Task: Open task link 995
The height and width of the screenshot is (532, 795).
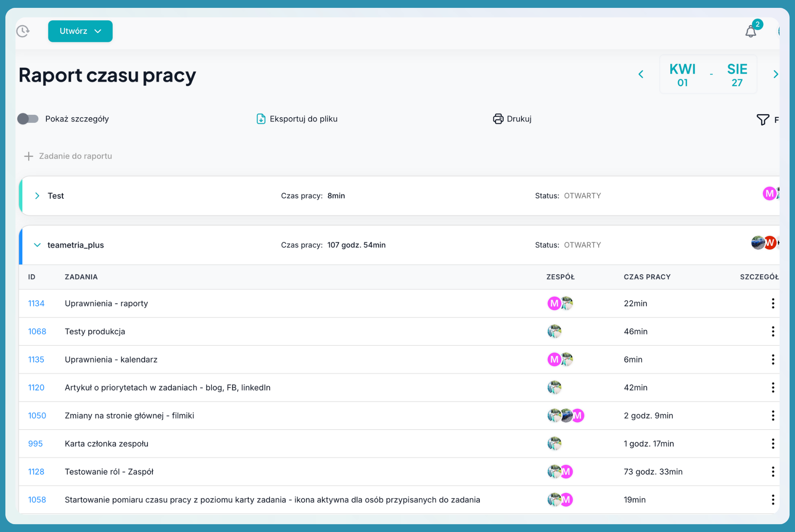Action: tap(35, 444)
